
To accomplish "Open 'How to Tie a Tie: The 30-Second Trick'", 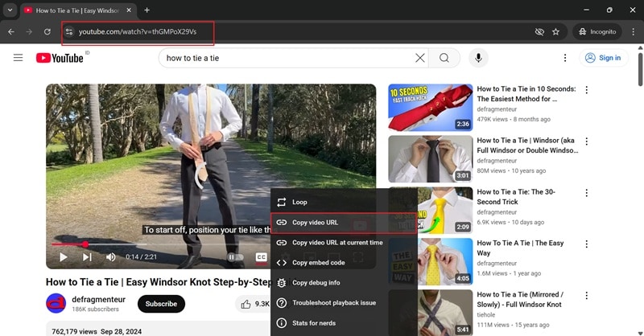I will [x=516, y=197].
